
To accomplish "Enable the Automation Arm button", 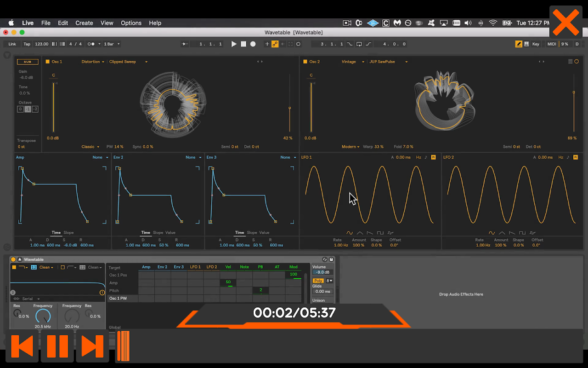I will point(275,44).
